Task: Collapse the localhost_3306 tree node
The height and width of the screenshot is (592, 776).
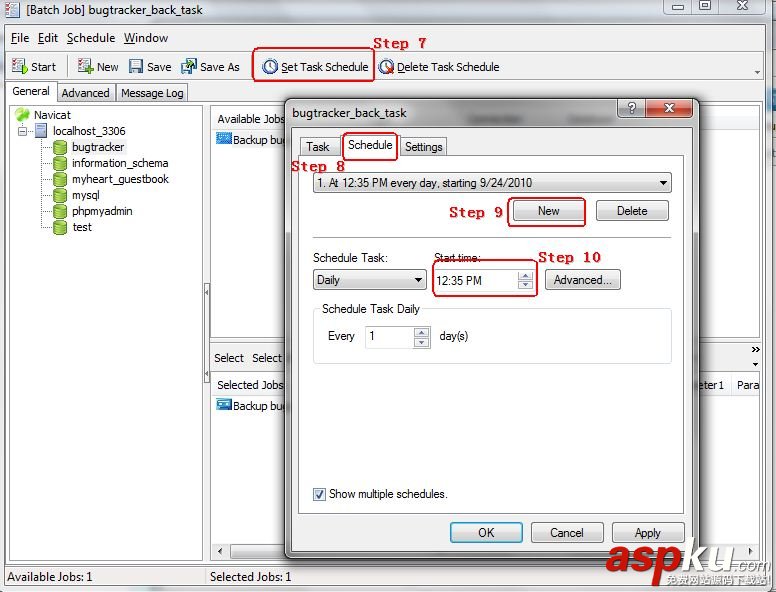Action: (x=22, y=131)
